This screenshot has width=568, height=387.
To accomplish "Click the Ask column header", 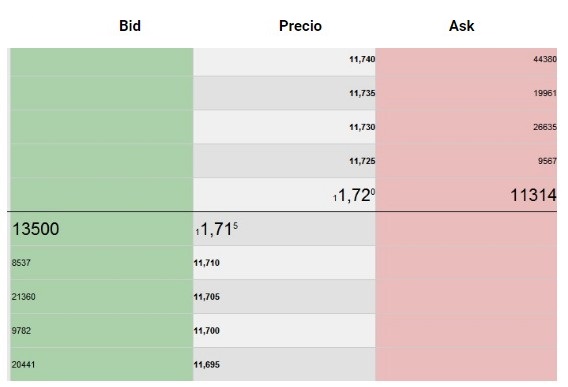I will pyautogui.click(x=462, y=26).
